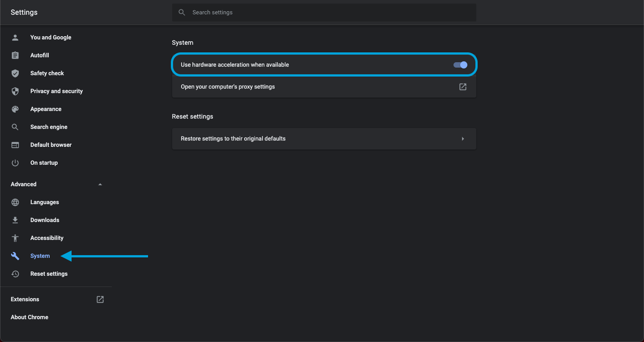Viewport: 644px width, 342px height.
Task: Open Extensions in a new tab
Action: pos(100,299)
